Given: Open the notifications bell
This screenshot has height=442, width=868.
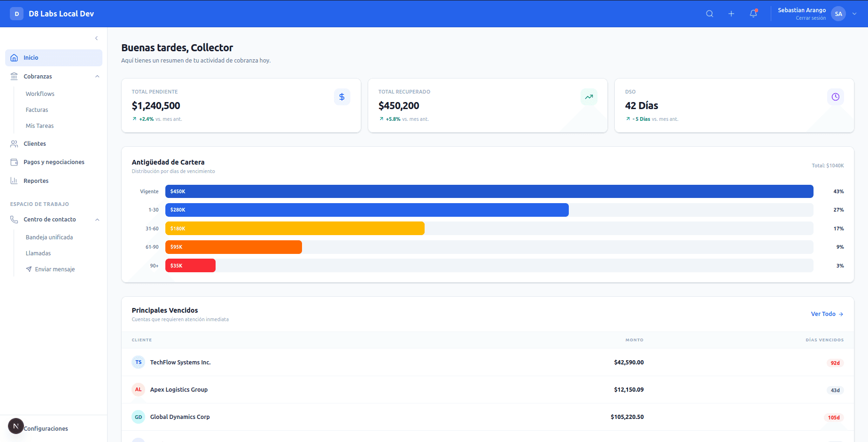Looking at the screenshot, I should click(753, 14).
